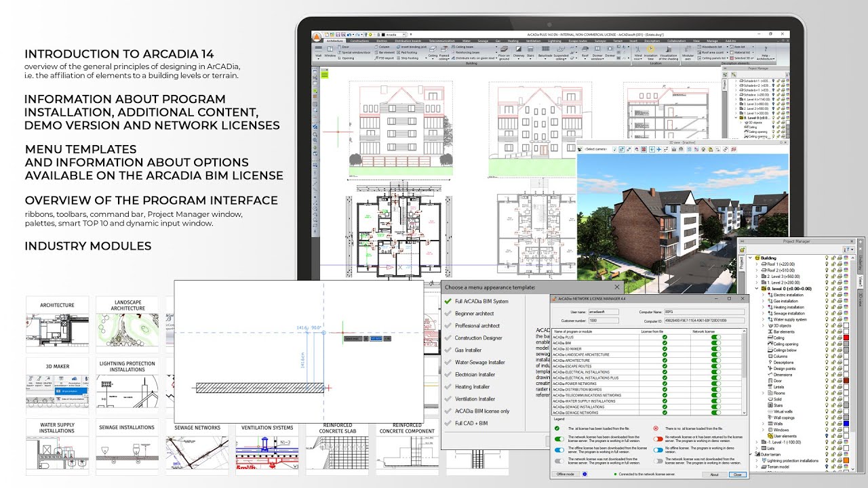The height and width of the screenshot is (488, 868).
Task: Switch to the Electrics ribbon tab
Action: coord(380,41)
